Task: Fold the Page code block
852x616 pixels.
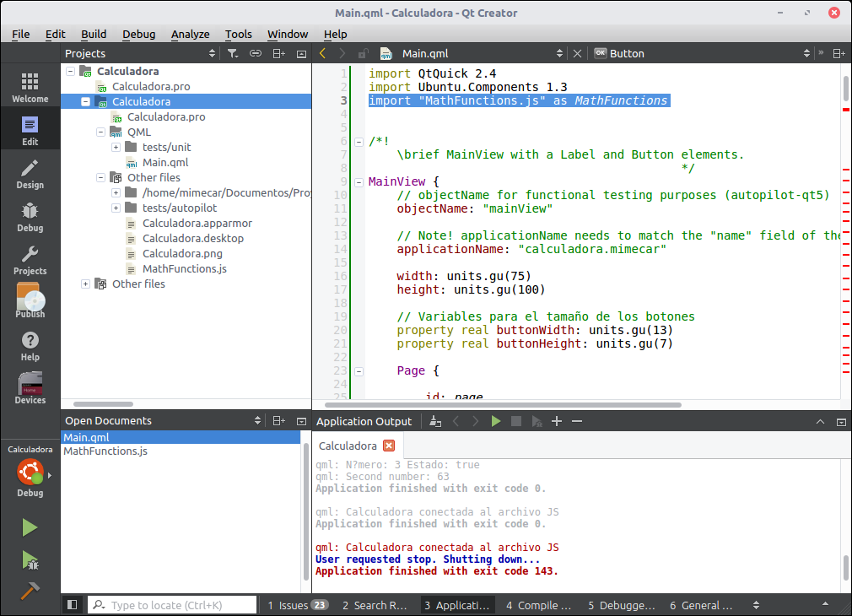Action: (x=359, y=372)
